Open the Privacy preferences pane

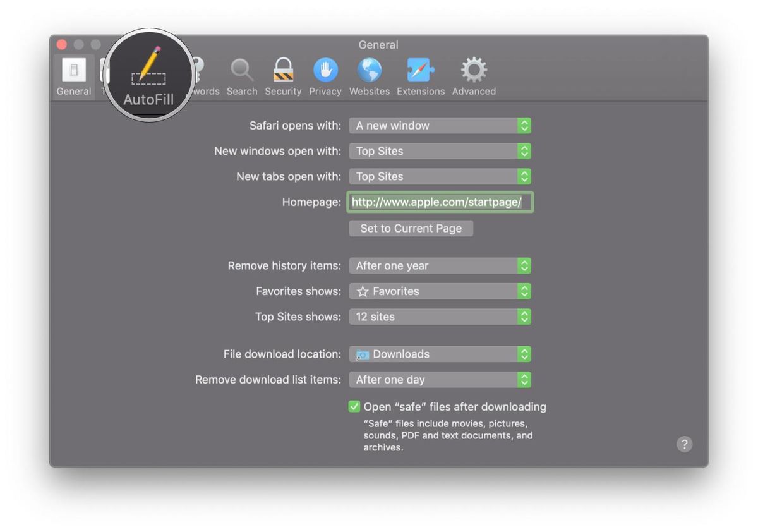325,71
